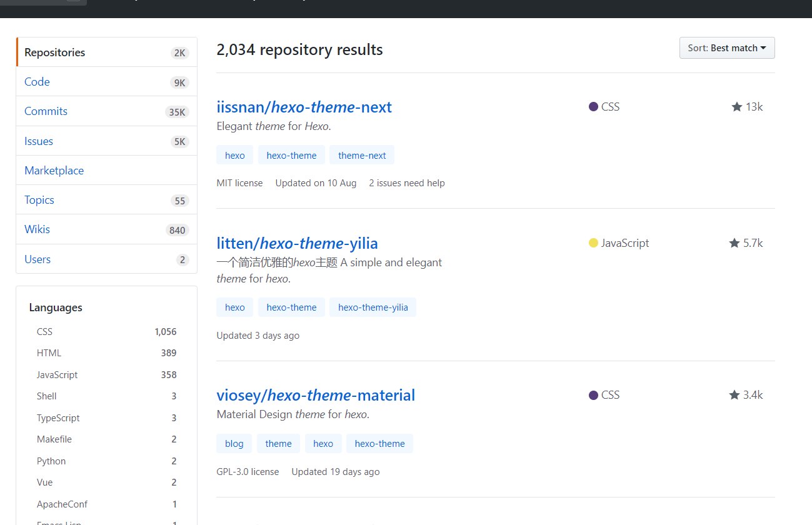Image resolution: width=812 pixels, height=525 pixels.
Task: Click hexo tag under hexo-theme-yilia
Action: click(x=235, y=307)
